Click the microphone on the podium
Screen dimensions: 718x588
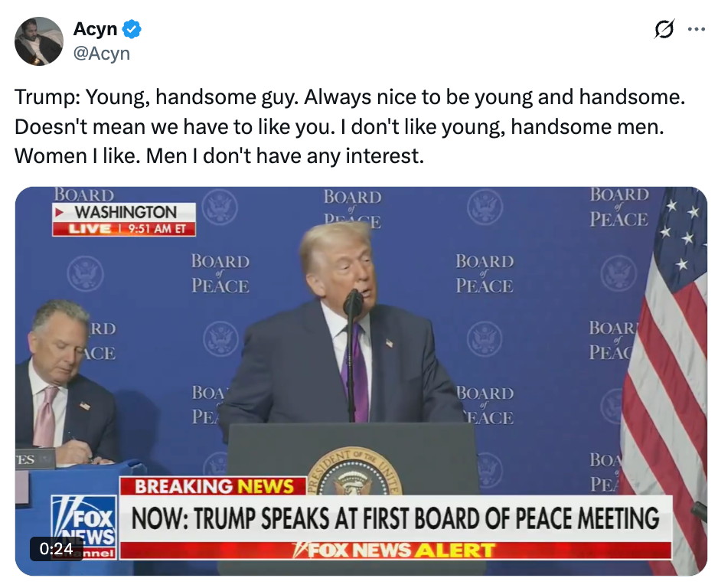click(x=353, y=302)
